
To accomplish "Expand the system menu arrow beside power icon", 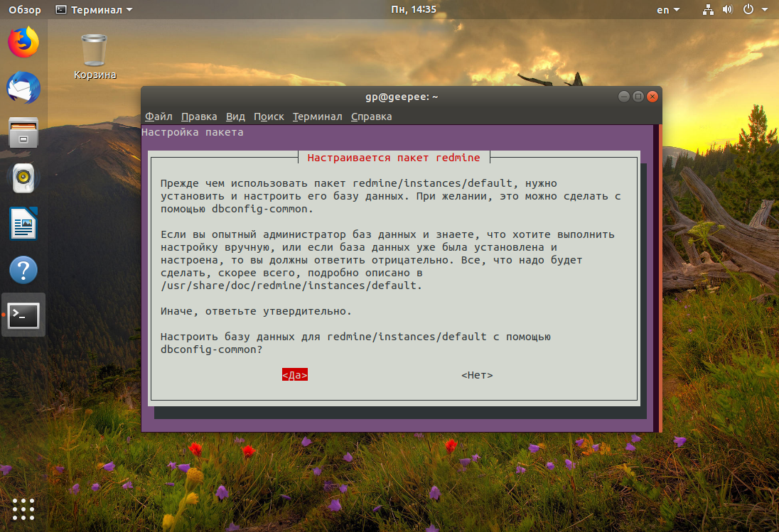I will [x=765, y=9].
